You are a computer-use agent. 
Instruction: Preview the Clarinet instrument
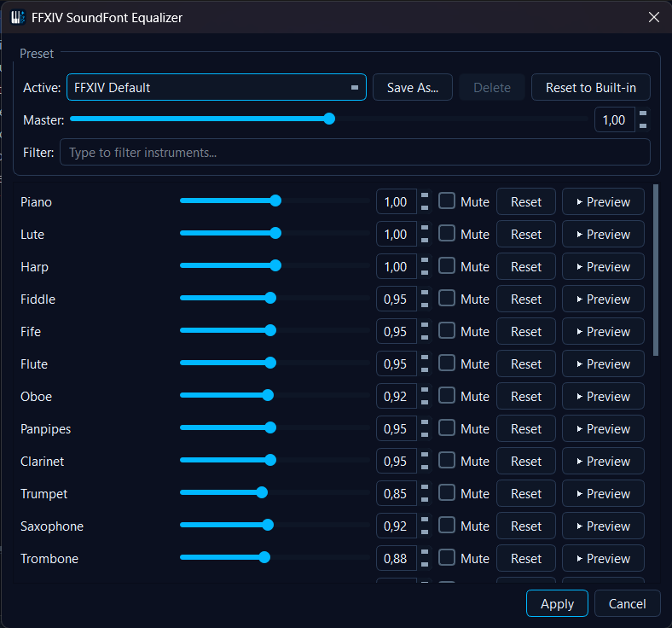click(603, 461)
